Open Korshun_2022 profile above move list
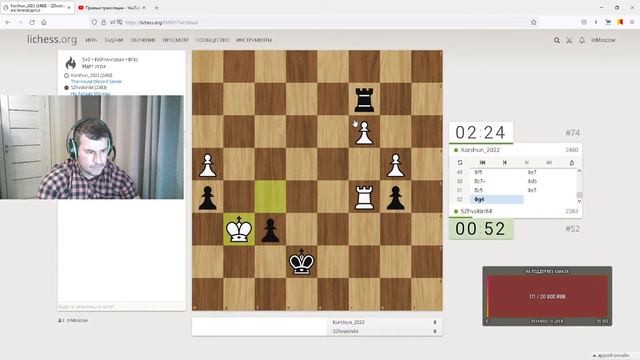 pos(480,150)
